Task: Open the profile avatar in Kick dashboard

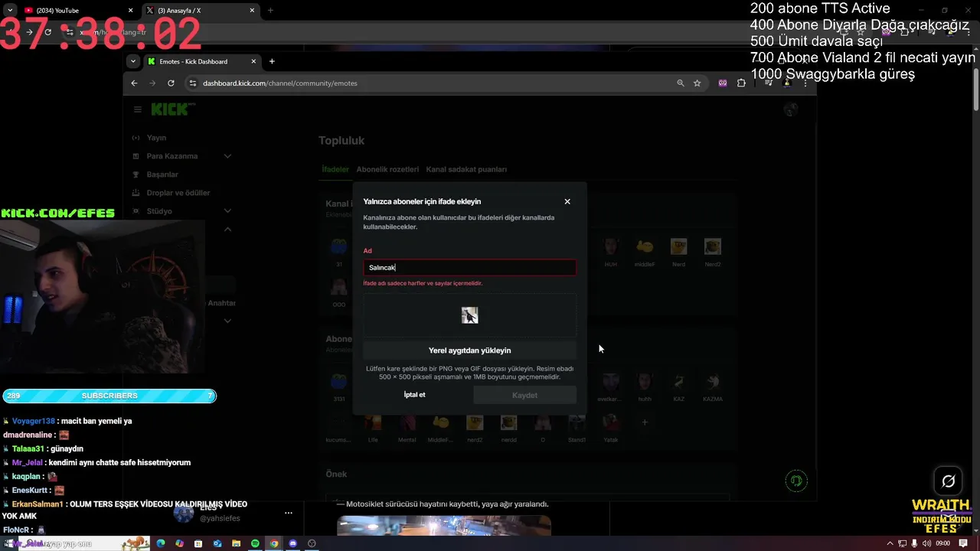Action: [791, 109]
